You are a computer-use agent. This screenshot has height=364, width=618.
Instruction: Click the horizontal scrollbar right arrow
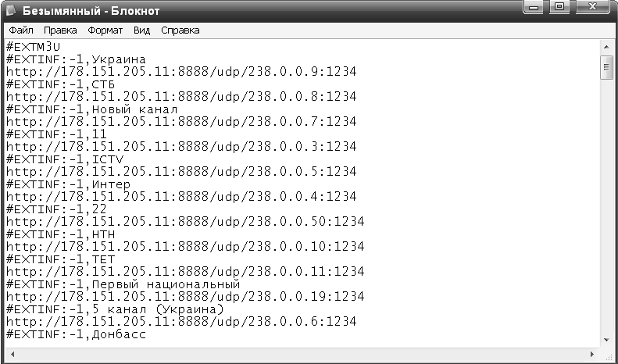[592, 354]
